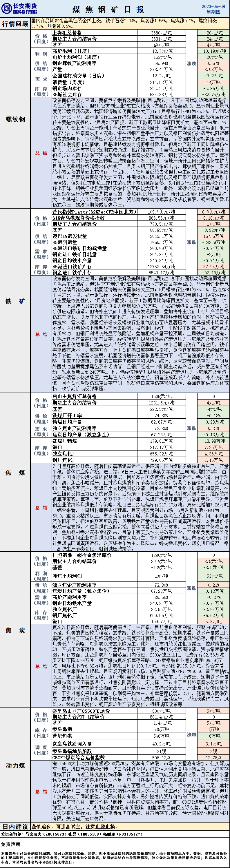Select the '45港到港量' row label

click(x=65, y=242)
